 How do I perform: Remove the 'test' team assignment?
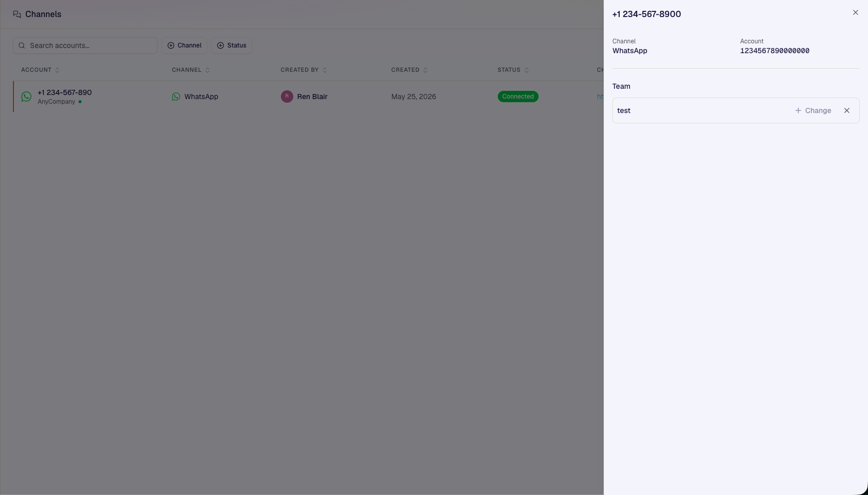point(847,110)
